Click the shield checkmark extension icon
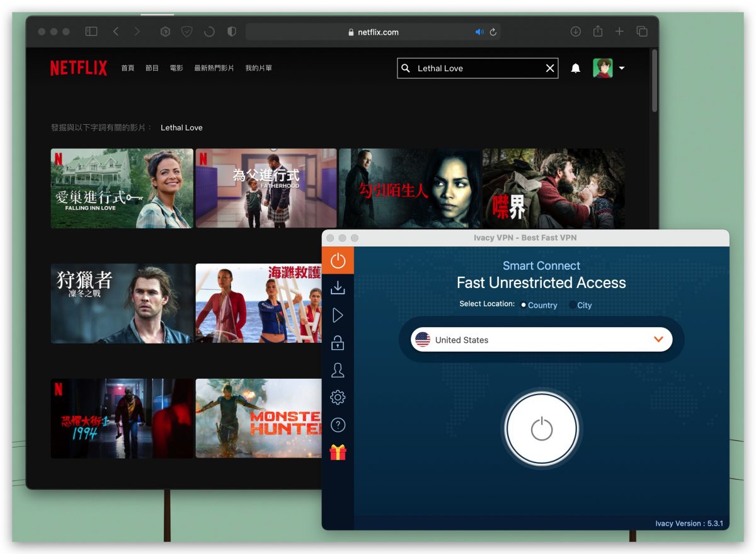Image resolution: width=756 pixels, height=554 pixels. click(187, 32)
